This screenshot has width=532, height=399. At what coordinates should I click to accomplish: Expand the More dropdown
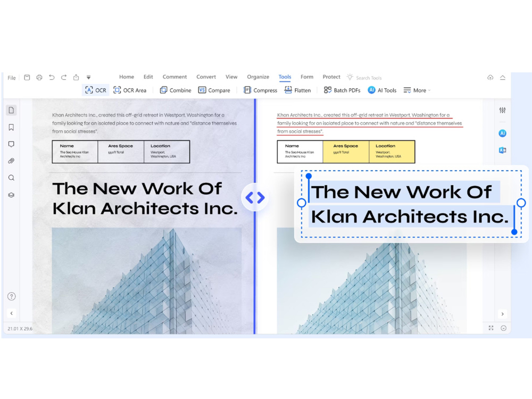417,90
